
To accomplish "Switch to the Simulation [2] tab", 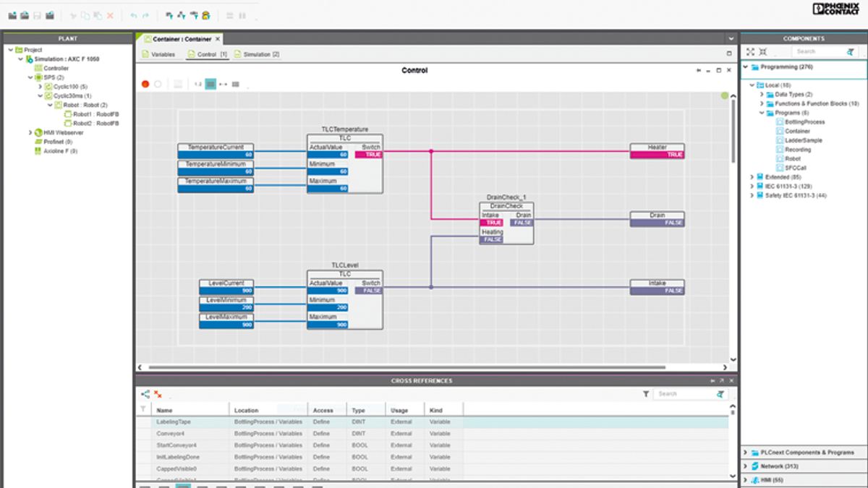I will [257, 54].
